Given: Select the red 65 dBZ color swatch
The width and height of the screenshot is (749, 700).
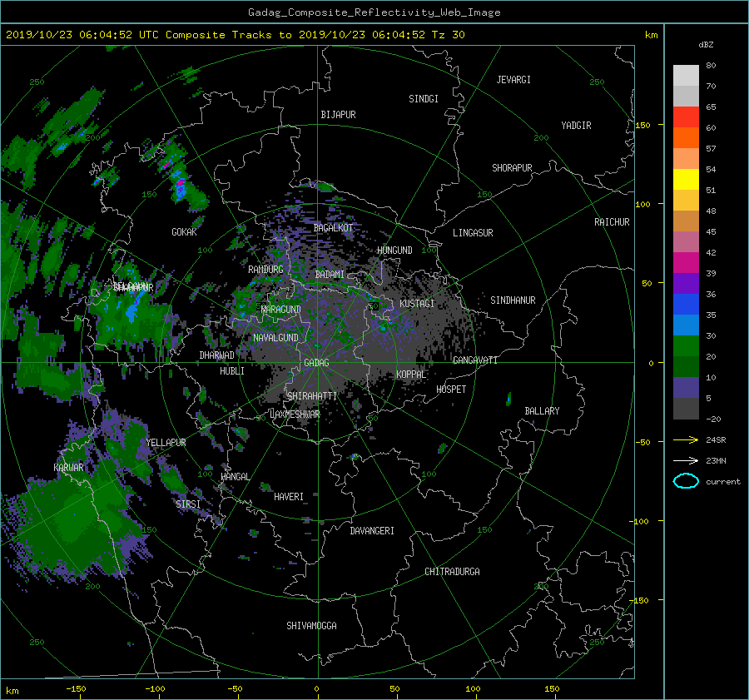Looking at the screenshot, I should (x=686, y=117).
